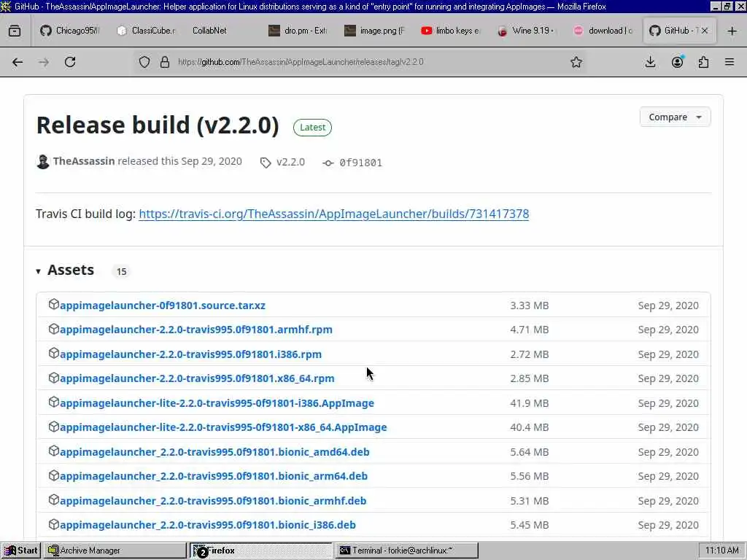The height and width of the screenshot is (560, 747).
Task: Open the v2.2.0 tag link
Action: click(x=290, y=162)
